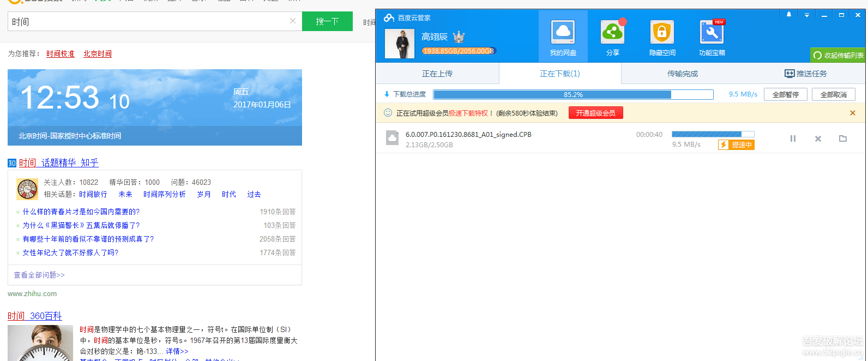Open question 什么样的青春片才是如今国内需要的?
The image size is (868, 361).
tap(81, 212)
